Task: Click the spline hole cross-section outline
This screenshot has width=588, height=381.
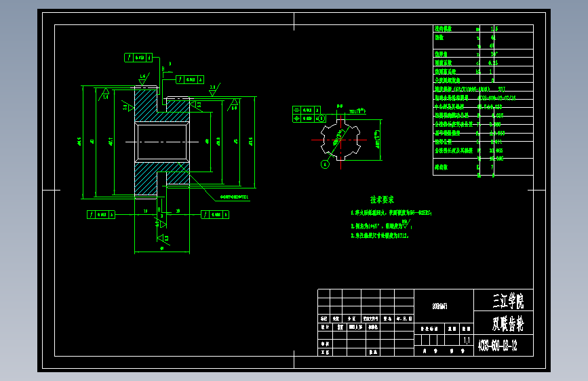Action: [340, 140]
